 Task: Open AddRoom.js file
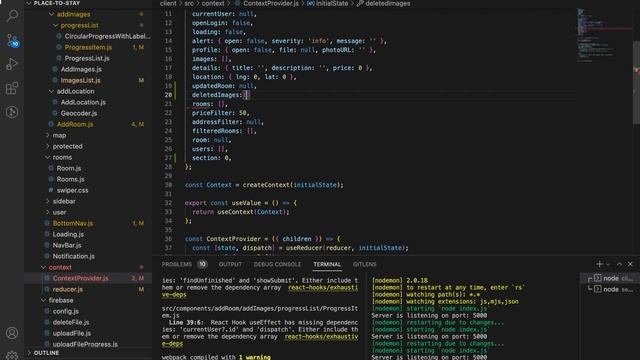coord(75,124)
